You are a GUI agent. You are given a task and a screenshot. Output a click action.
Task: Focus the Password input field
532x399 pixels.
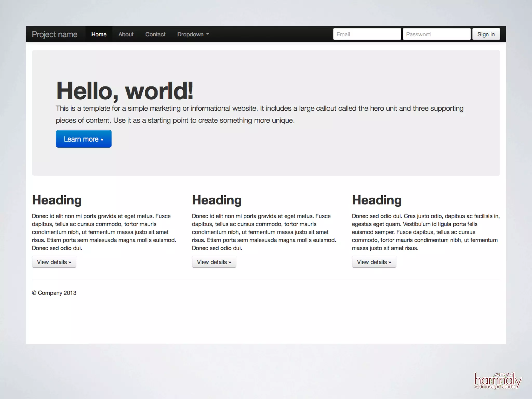coord(436,34)
